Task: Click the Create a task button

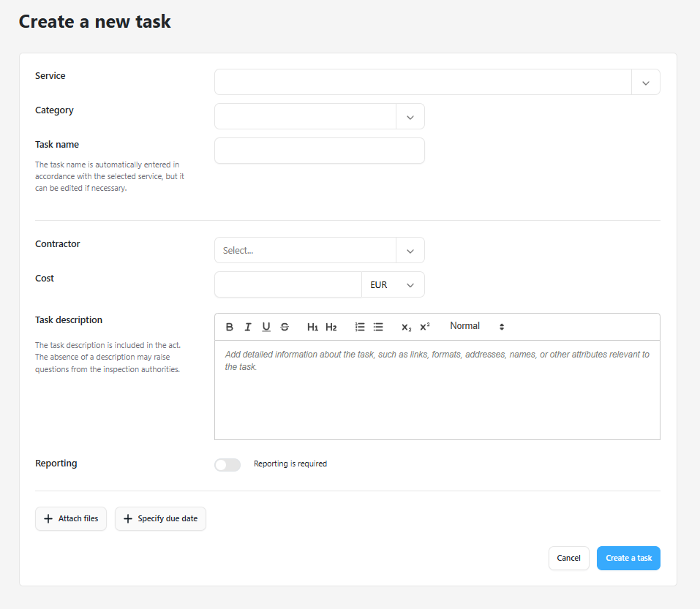Action: [628, 558]
